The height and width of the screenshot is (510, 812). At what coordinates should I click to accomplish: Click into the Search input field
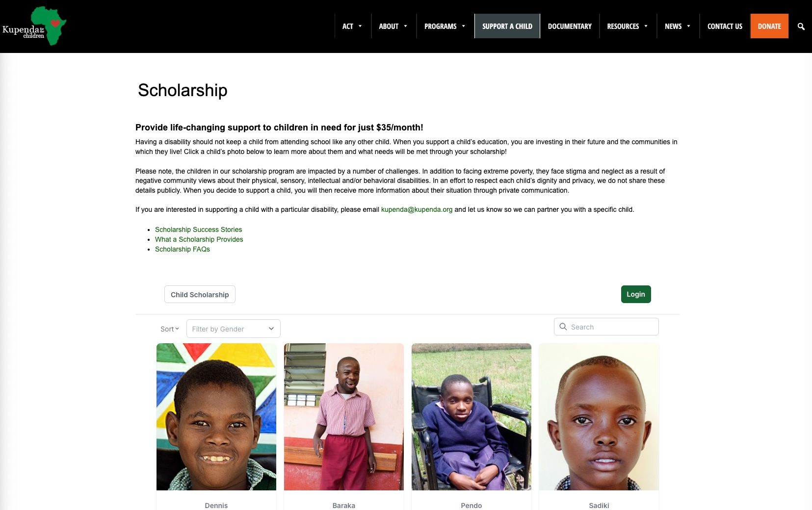606,327
